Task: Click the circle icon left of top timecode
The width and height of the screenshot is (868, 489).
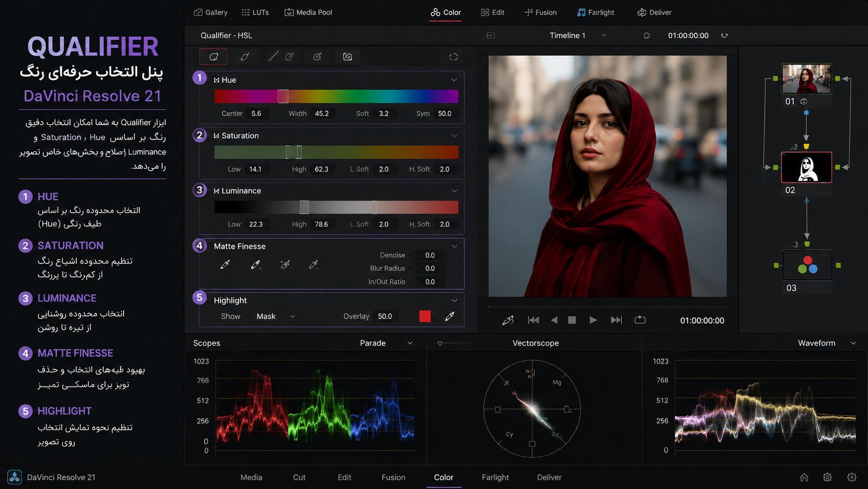Action: (x=646, y=35)
